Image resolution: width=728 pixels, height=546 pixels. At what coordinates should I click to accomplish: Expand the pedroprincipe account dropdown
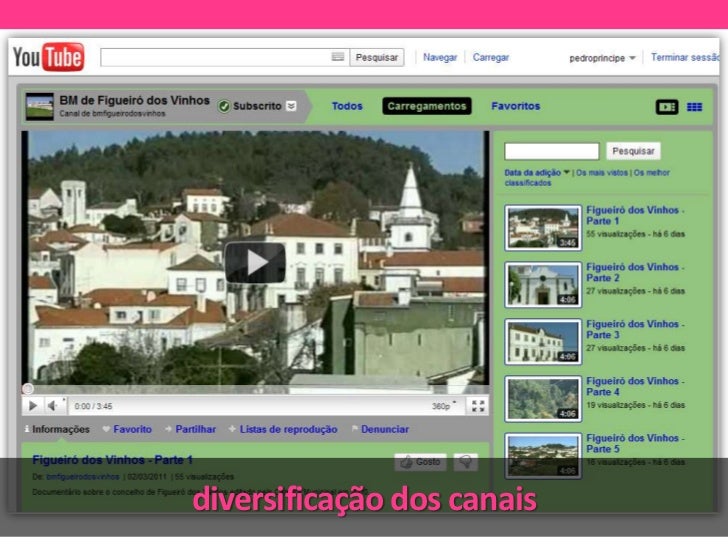[x=602, y=58]
